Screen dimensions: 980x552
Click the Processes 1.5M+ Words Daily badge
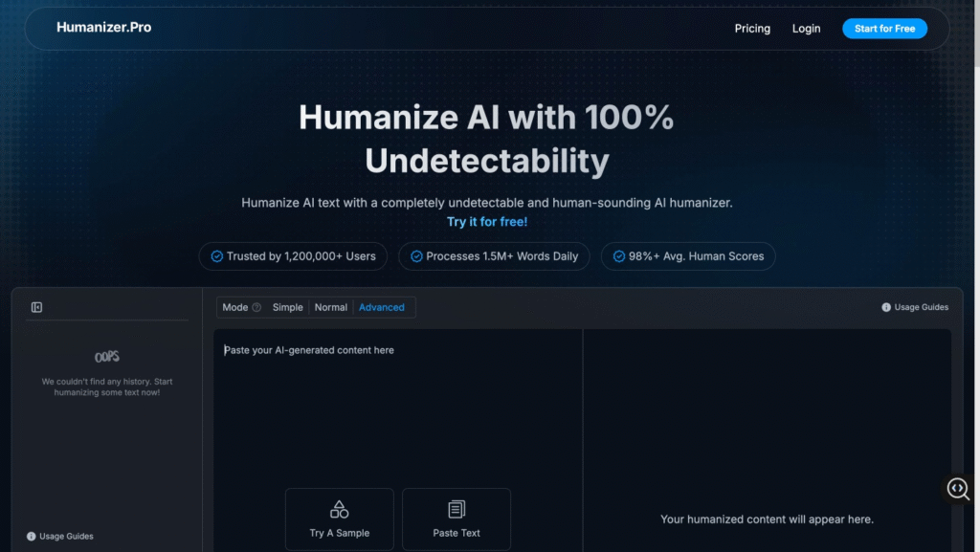point(494,256)
